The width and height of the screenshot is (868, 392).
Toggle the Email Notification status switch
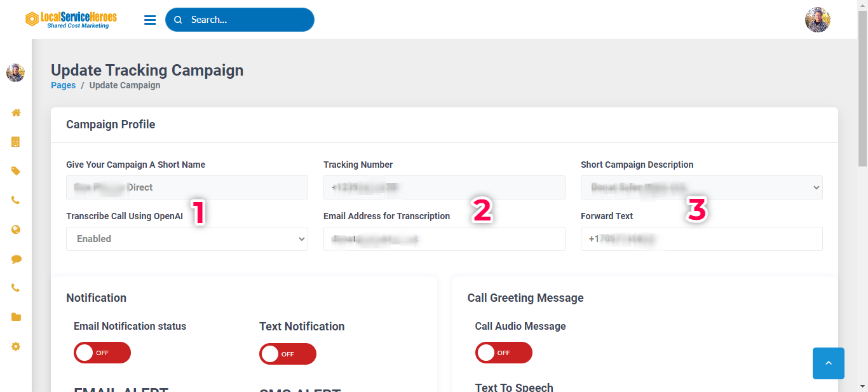pos(102,353)
